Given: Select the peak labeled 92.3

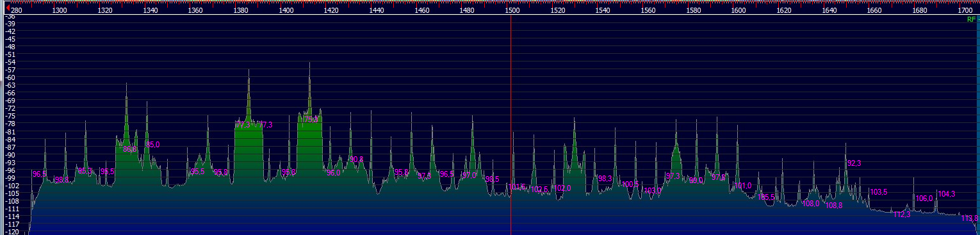Looking at the screenshot, I should pos(854,164).
